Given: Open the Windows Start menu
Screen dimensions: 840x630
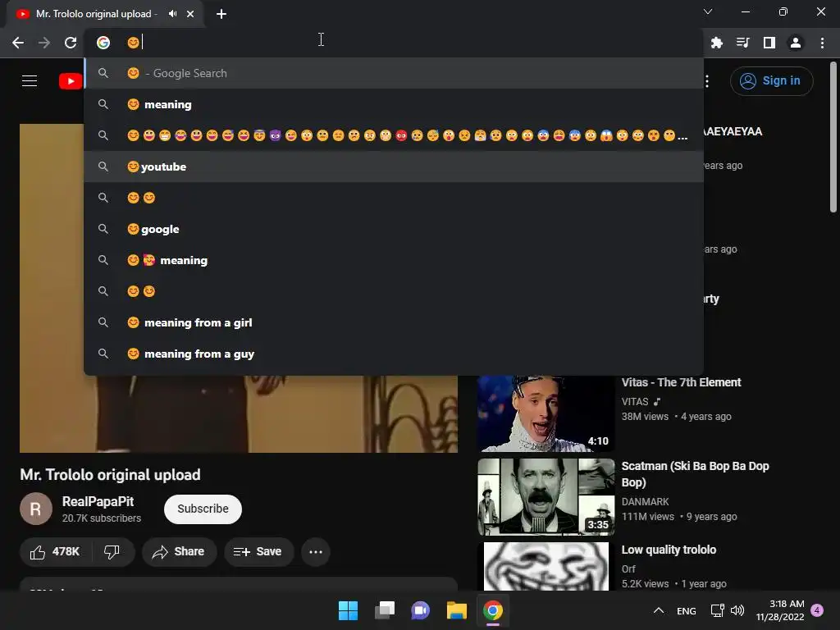Looking at the screenshot, I should click(348, 610).
